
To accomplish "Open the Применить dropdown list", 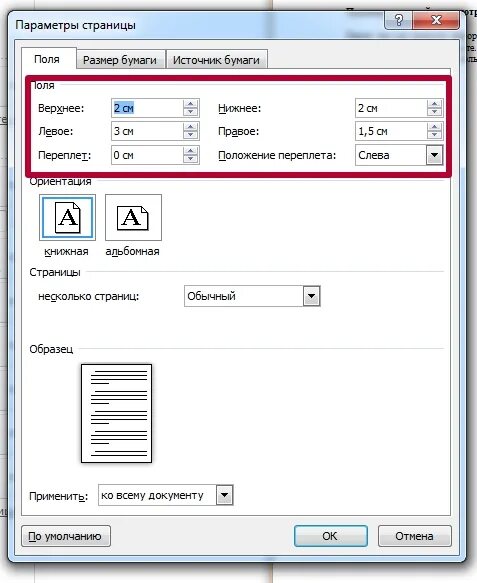I will [x=224, y=495].
